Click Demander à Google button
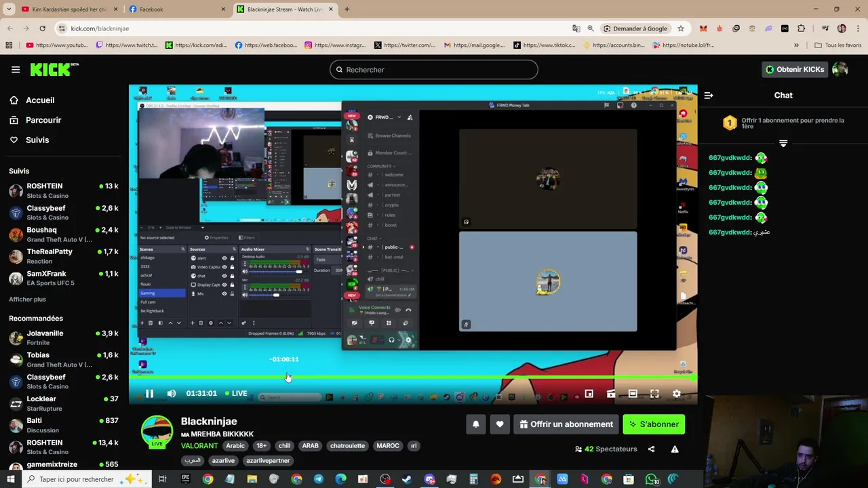This screenshot has width=868, height=488. (x=635, y=28)
